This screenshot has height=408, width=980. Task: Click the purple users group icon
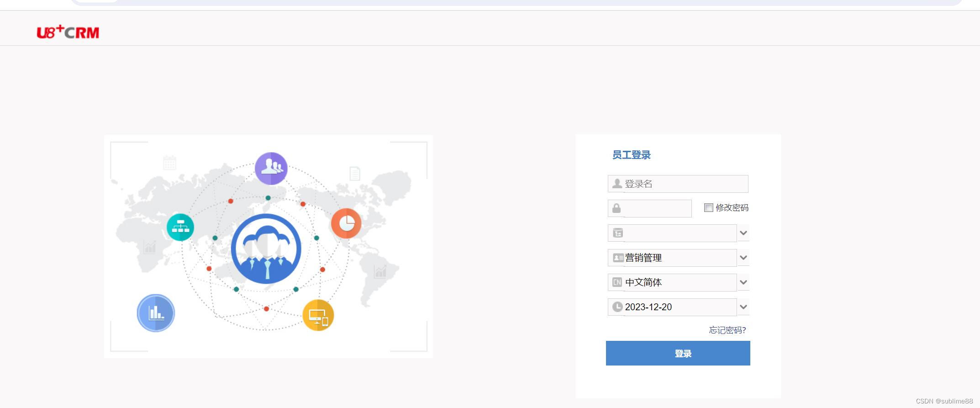coord(271,169)
